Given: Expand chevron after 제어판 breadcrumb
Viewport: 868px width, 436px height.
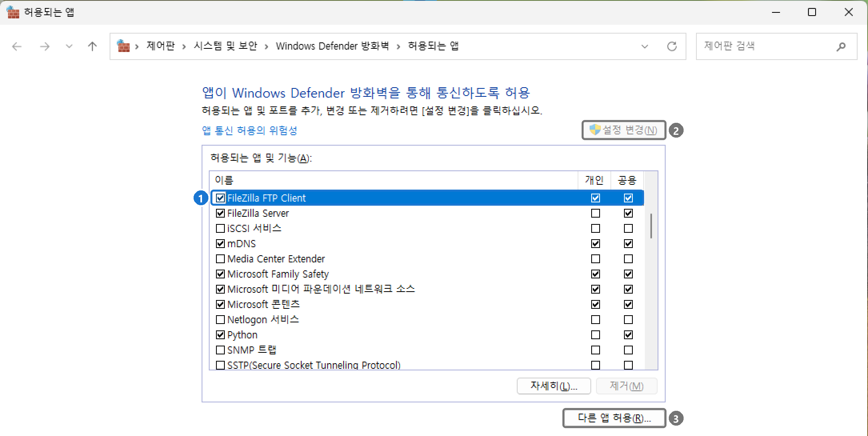Looking at the screenshot, I should click(x=184, y=47).
